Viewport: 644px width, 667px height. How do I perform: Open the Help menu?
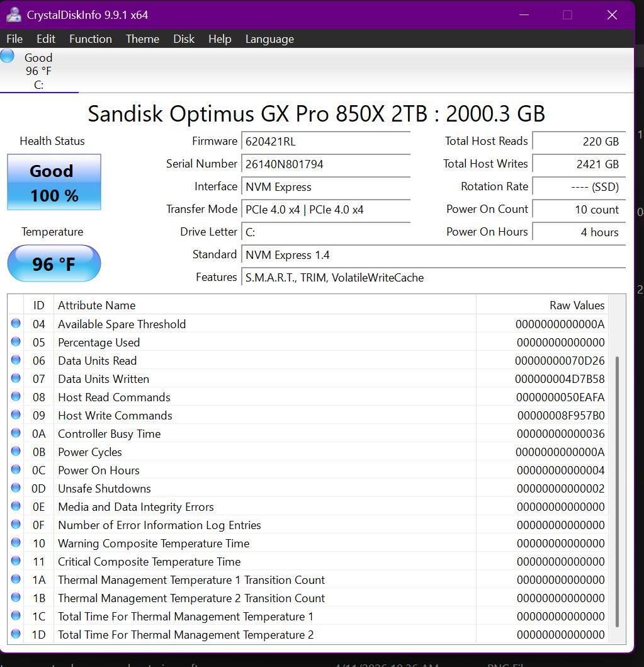coord(220,39)
